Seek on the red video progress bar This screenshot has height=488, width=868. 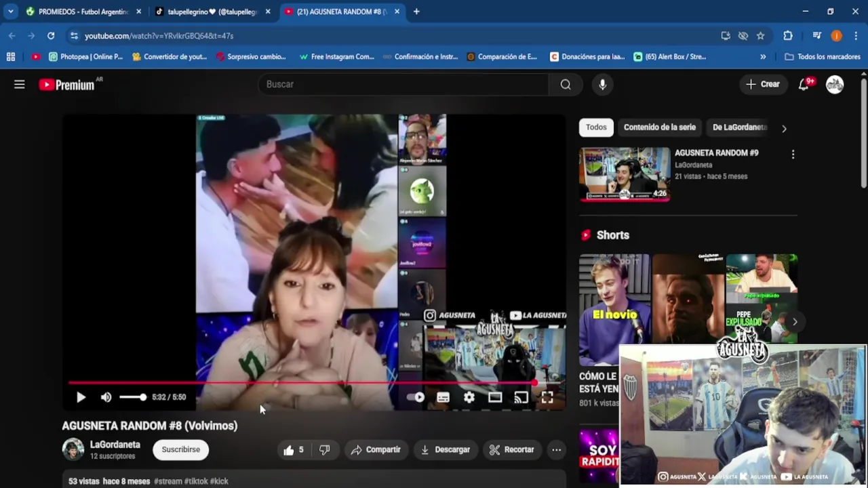pyautogui.click(x=313, y=383)
